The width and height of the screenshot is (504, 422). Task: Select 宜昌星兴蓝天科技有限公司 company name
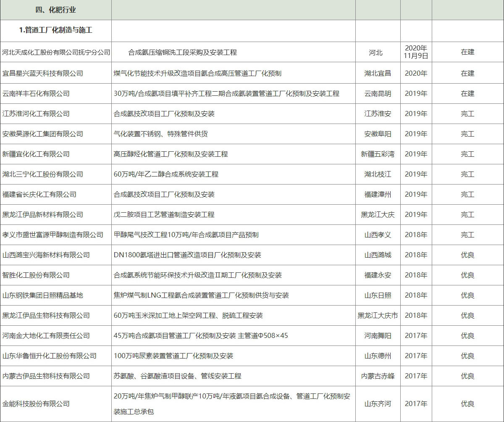coord(42,73)
